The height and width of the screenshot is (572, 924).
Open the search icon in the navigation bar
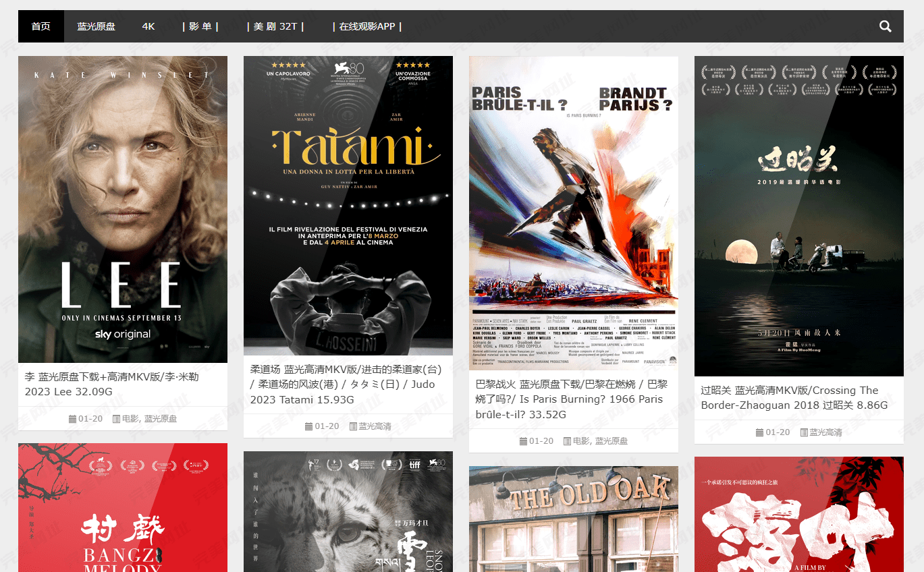click(x=885, y=26)
